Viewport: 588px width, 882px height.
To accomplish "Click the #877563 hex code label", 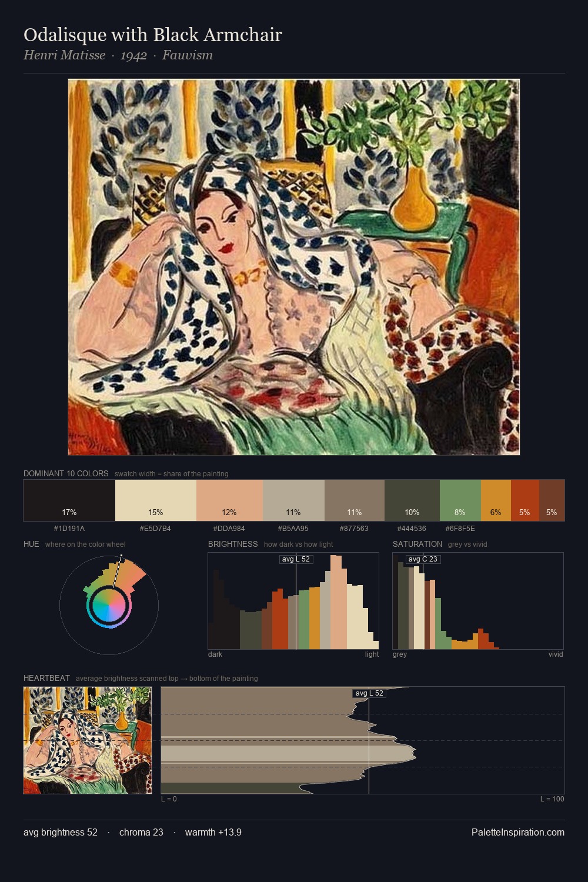I will pyautogui.click(x=354, y=529).
